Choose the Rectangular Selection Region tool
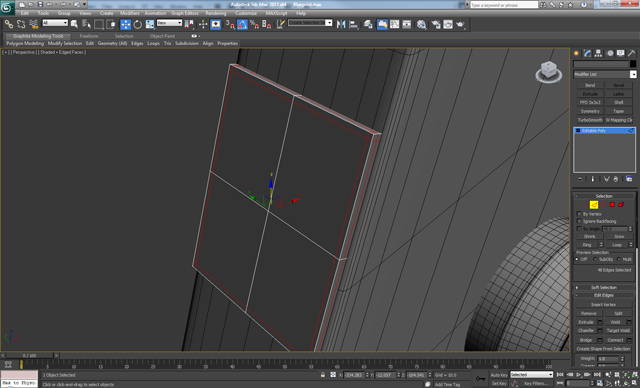 click(99, 24)
